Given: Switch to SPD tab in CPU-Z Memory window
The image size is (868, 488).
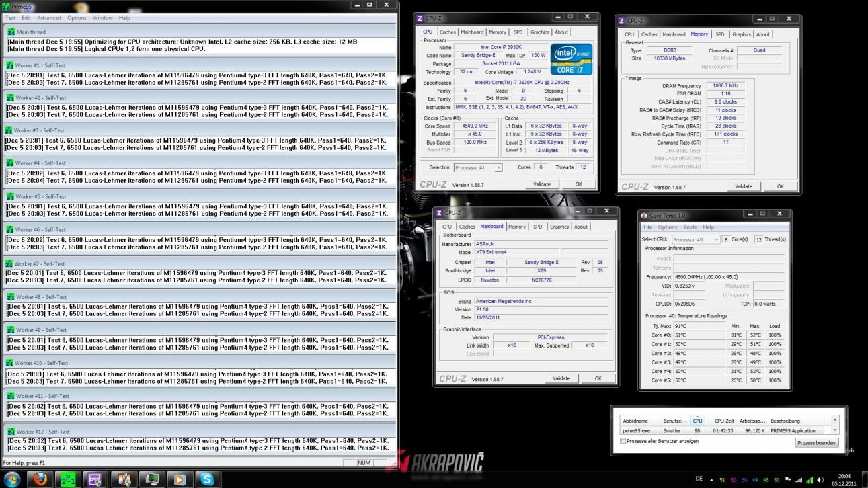Looking at the screenshot, I should pyautogui.click(x=719, y=34).
